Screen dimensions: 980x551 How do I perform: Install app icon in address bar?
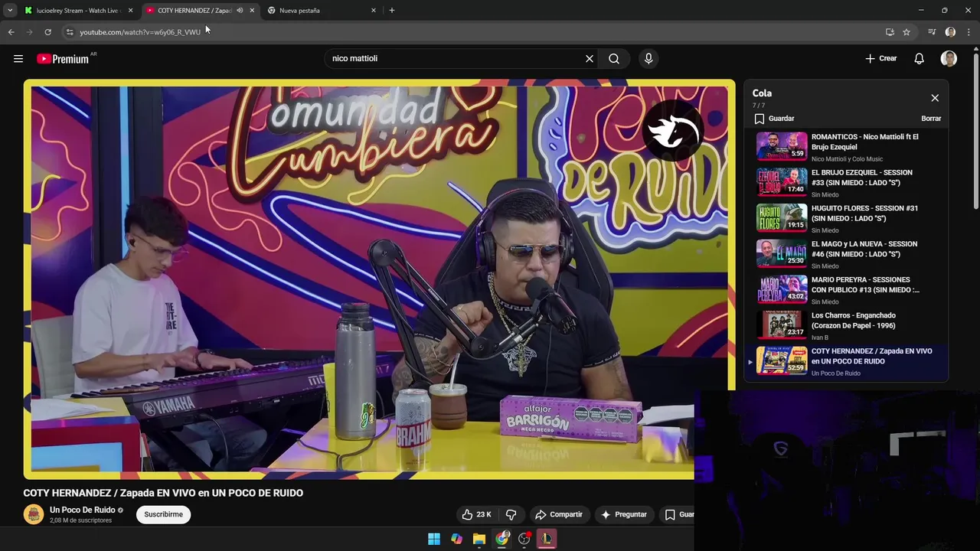click(890, 32)
